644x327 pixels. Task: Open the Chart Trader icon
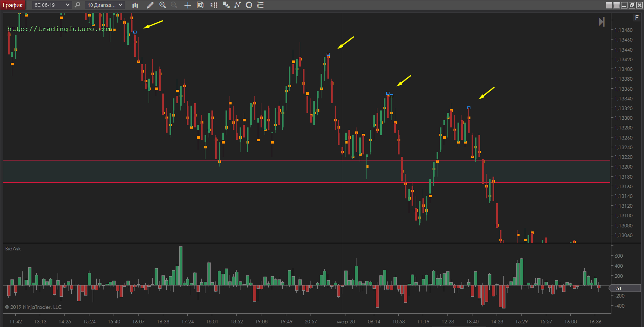pos(214,5)
